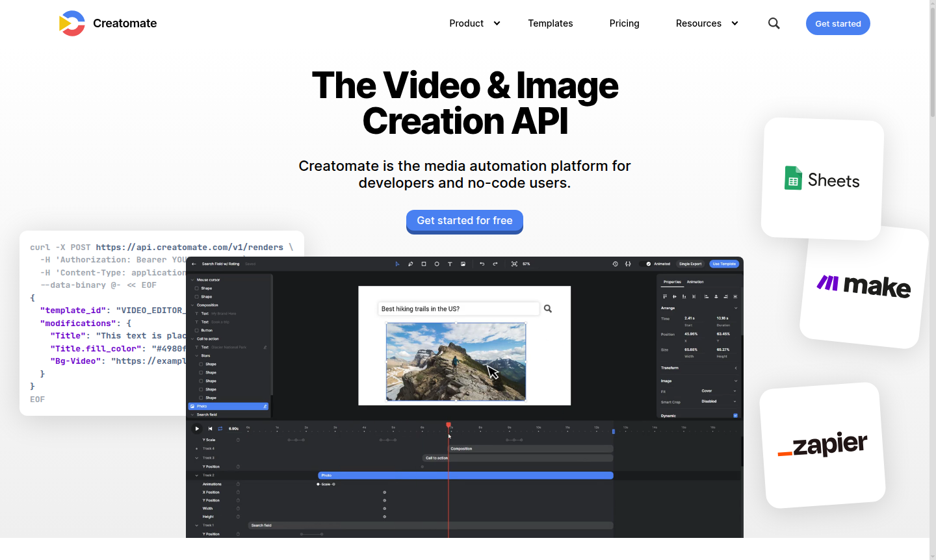The width and height of the screenshot is (936, 560).
Task: Select the rectangle shape tool
Action: coord(424,264)
